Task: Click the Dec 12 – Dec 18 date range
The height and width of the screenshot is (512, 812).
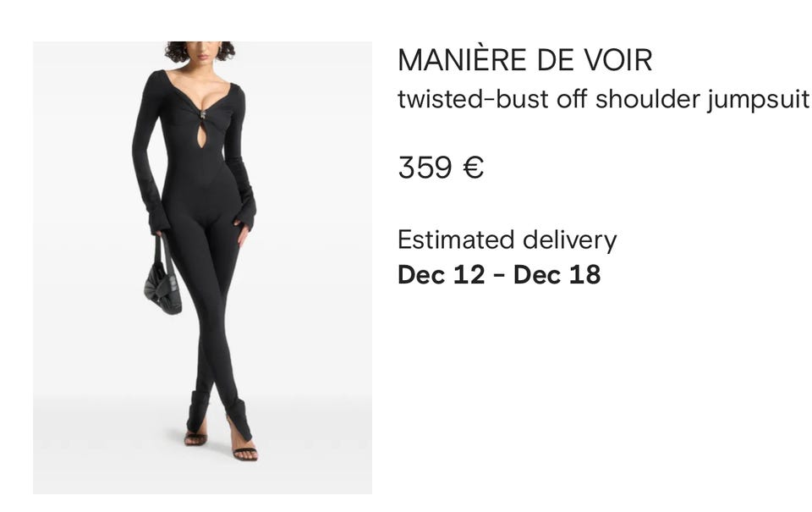Action: [499, 274]
